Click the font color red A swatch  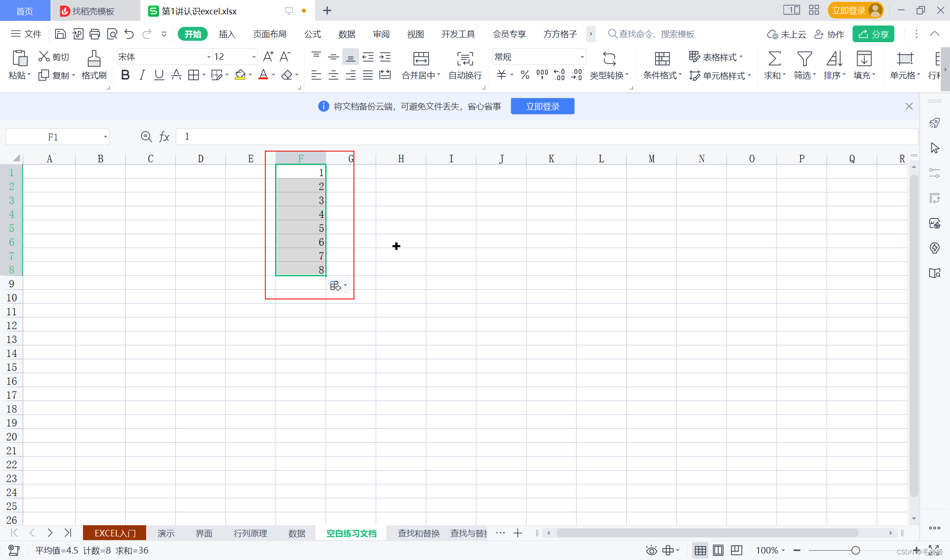pos(263,75)
